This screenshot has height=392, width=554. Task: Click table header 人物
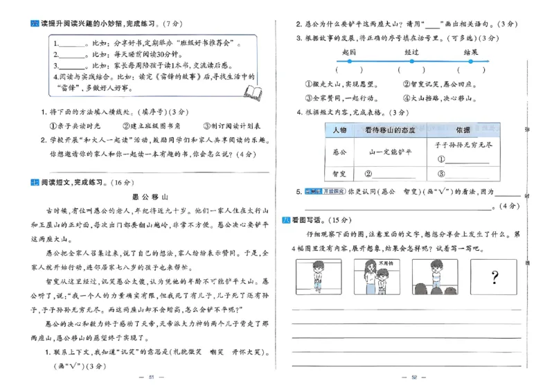click(339, 130)
